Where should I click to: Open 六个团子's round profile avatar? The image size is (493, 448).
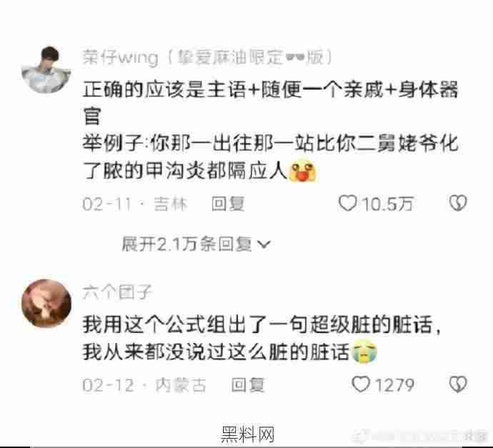46,304
